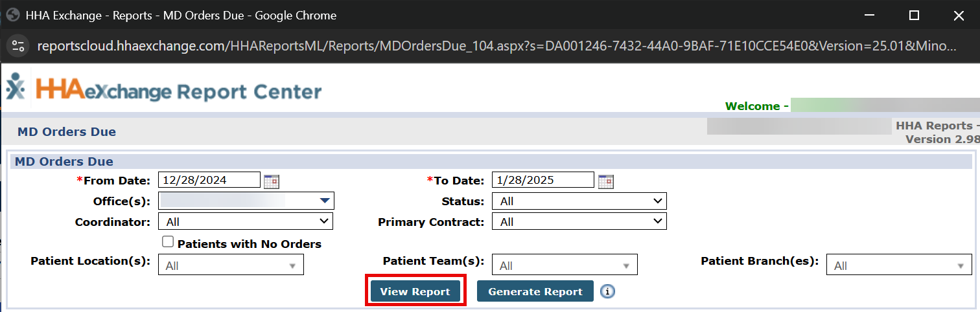
Task: Open the Coordinator dropdown
Action: 246,221
